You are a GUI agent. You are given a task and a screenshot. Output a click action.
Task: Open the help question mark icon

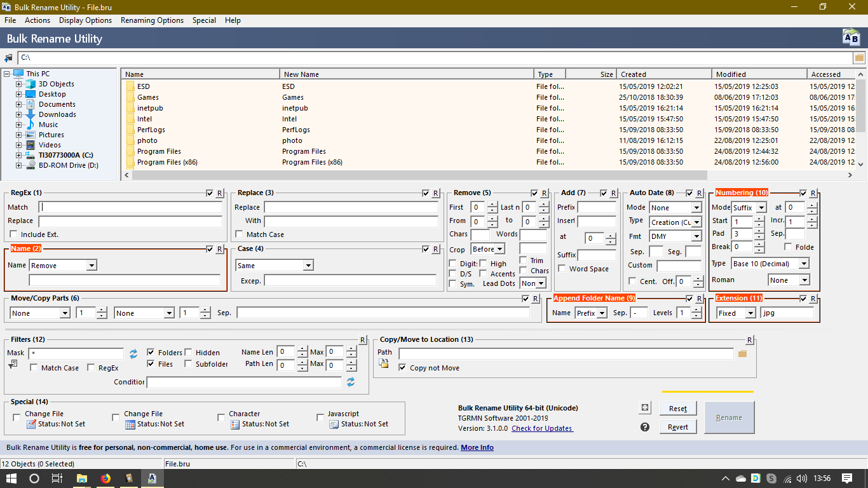click(644, 427)
